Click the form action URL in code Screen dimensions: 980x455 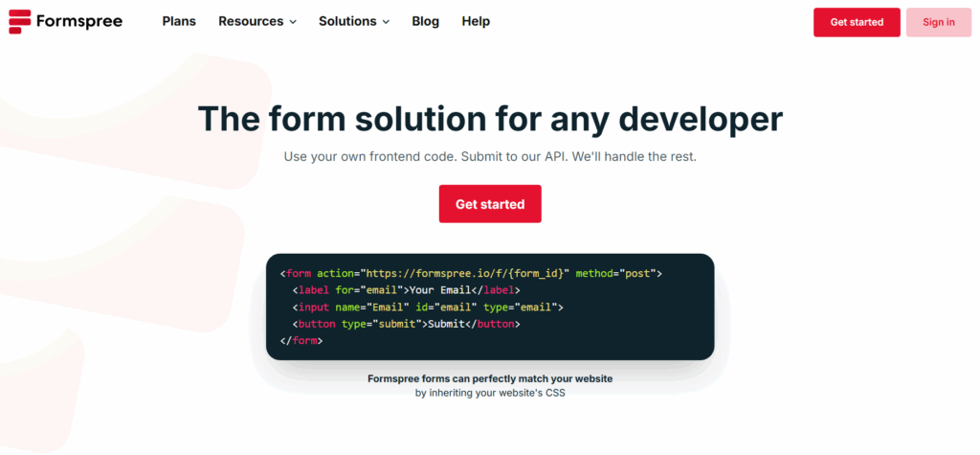pos(467,274)
